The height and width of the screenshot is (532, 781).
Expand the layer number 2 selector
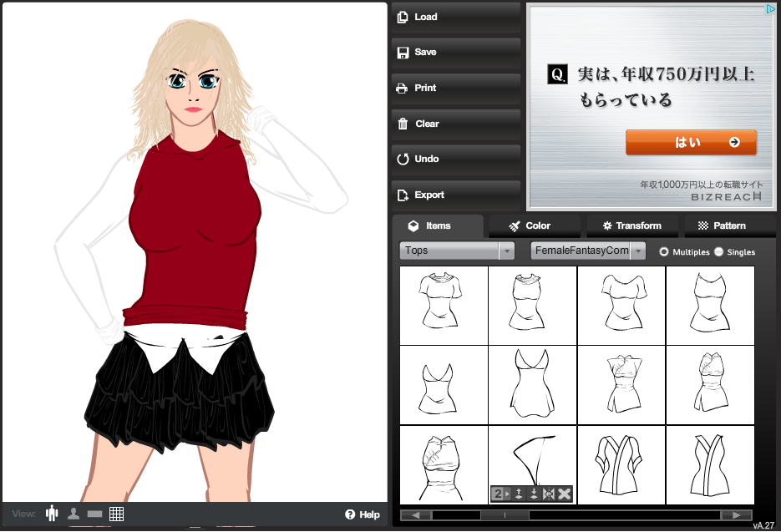click(501, 494)
